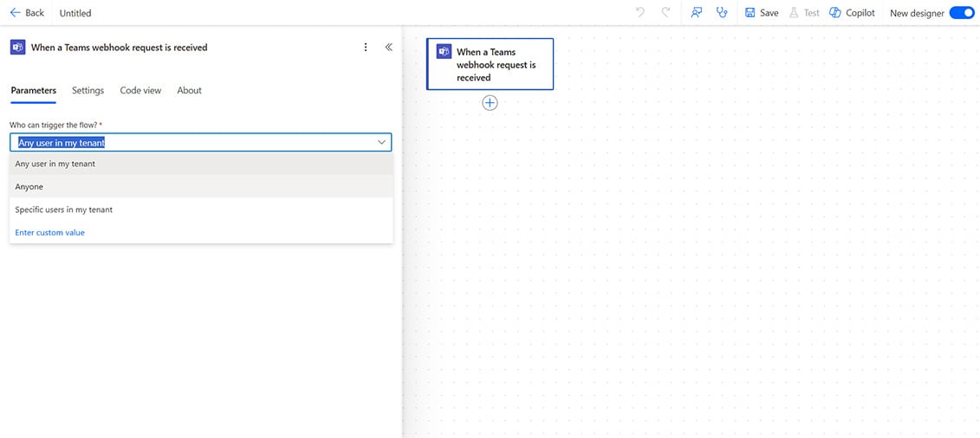Switch to the Code view tab
This screenshot has height=438, width=980.
tap(140, 91)
